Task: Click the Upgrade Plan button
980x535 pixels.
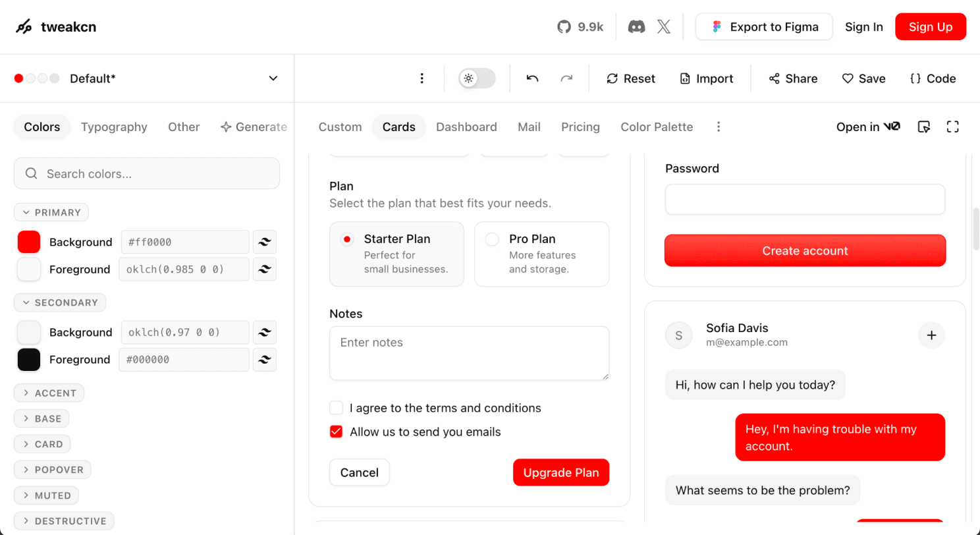Action: point(561,472)
